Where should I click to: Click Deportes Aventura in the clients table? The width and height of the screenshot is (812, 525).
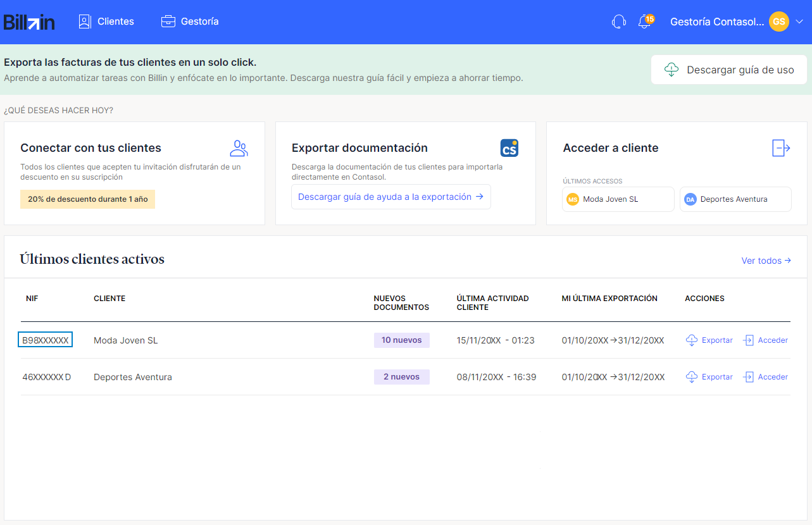coord(133,377)
